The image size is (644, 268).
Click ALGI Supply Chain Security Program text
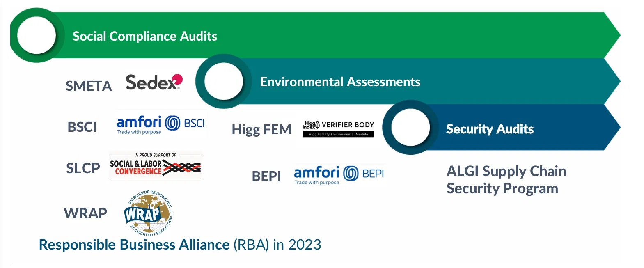pos(506,180)
